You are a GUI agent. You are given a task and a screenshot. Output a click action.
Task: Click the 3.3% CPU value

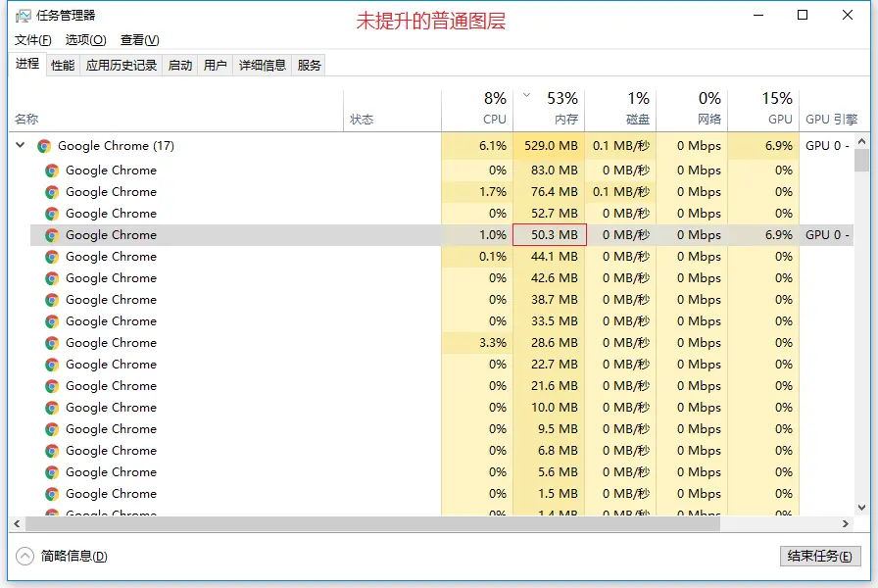pos(493,343)
